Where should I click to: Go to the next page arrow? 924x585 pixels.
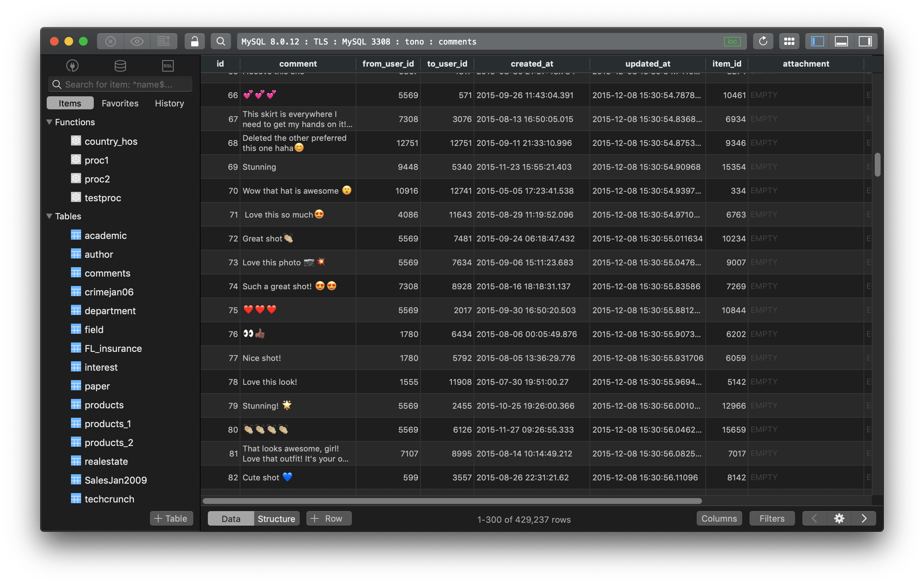tap(864, 519)
